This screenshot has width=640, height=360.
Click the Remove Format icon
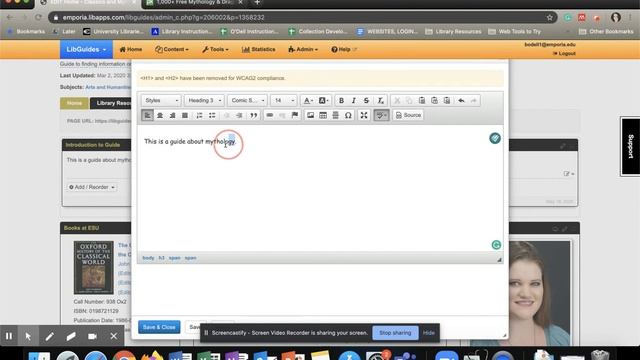380,100
